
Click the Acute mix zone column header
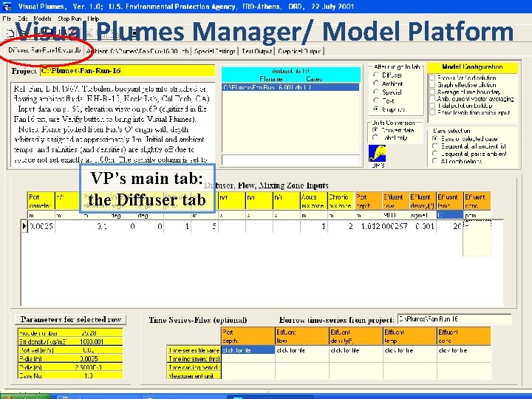(313, 201)
